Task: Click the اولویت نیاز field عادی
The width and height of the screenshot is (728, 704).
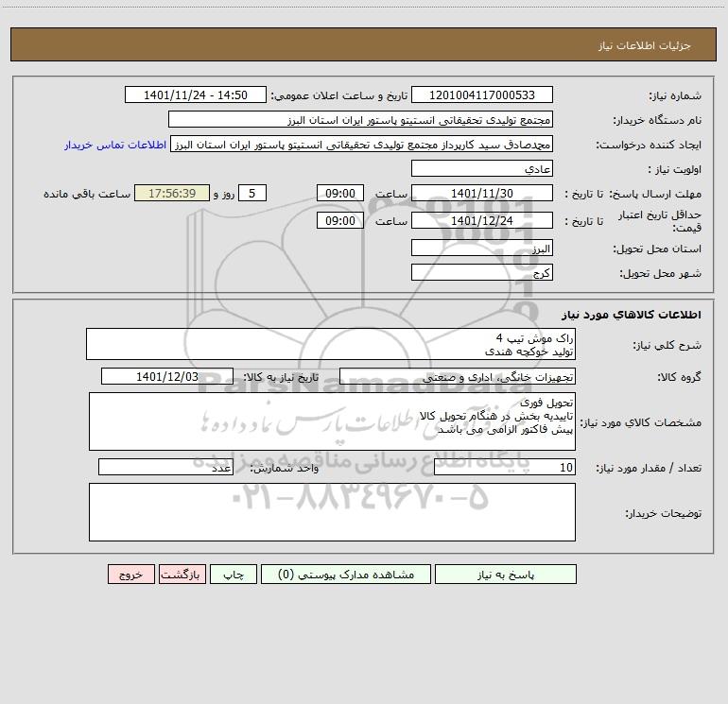Action: (482, 168)
